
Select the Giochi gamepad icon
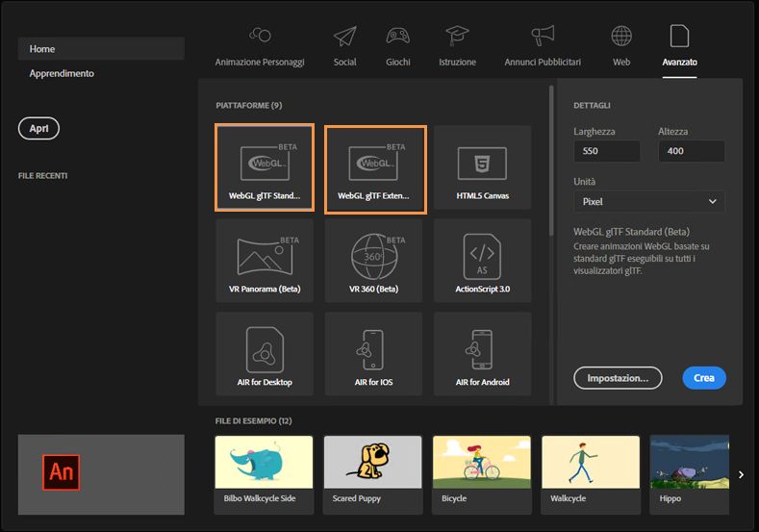(x=398, y=36)
